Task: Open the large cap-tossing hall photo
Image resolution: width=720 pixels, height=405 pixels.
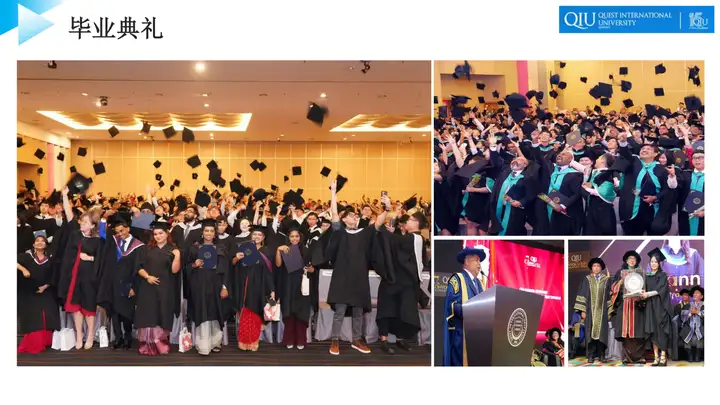Action: coord(224,213)
